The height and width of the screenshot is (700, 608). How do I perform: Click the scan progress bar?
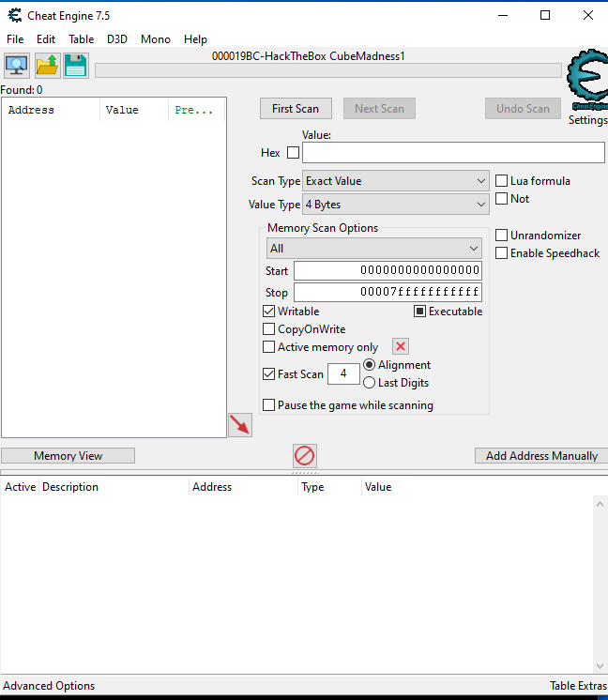point(328,70)
